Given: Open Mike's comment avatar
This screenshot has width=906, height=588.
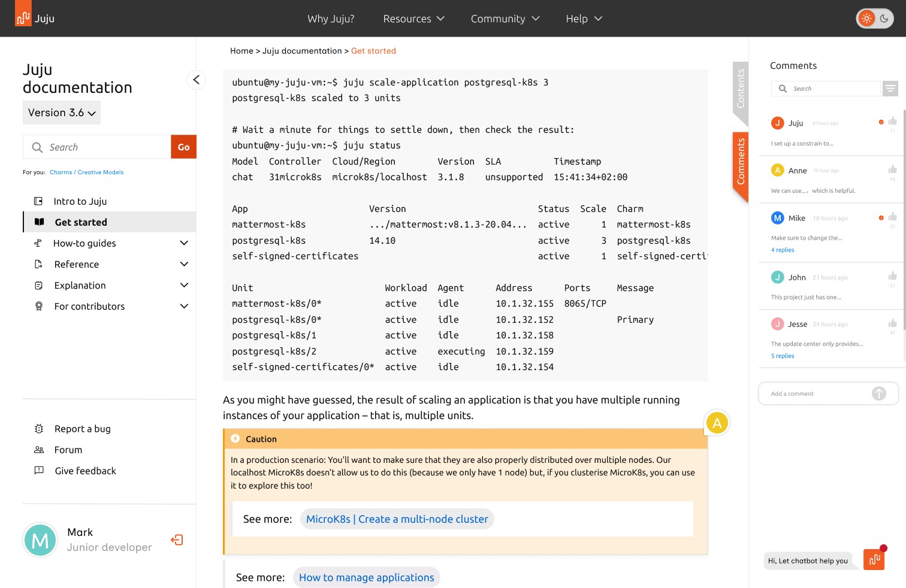Looking at the screenshot, I should (777, 218).
